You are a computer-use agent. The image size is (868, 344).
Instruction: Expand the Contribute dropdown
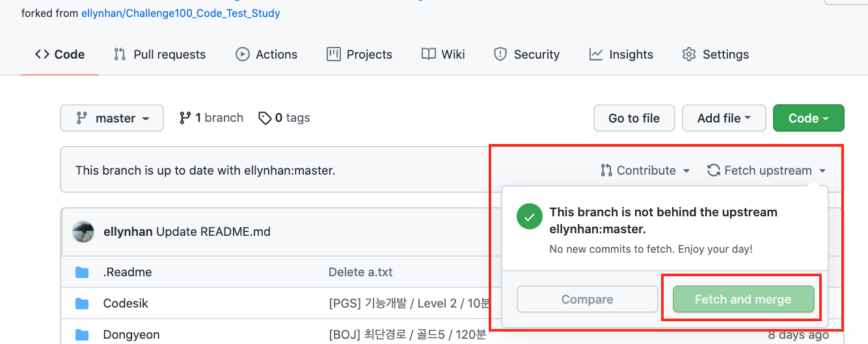645,171
